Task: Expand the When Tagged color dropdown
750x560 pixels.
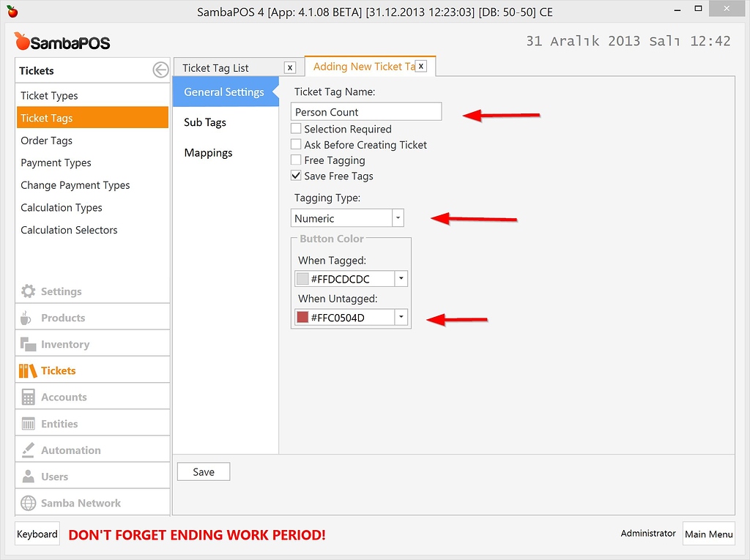Action: [x=401, y=278]
